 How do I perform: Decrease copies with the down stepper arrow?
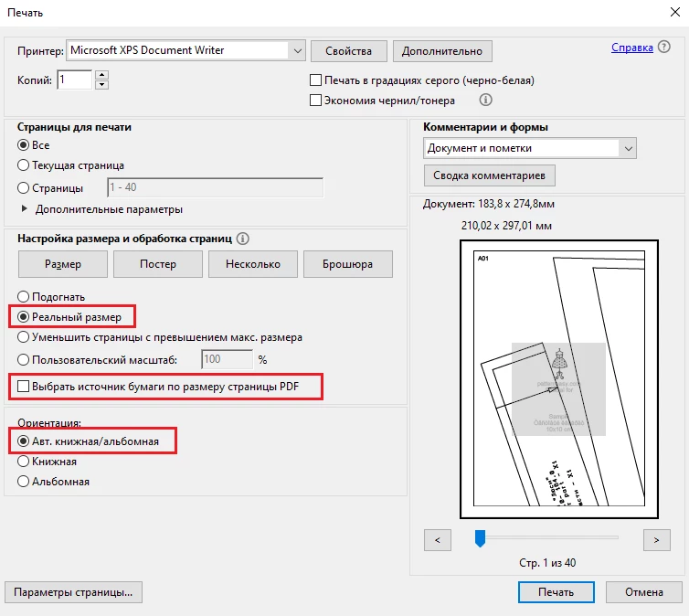[x=101, y=84]
